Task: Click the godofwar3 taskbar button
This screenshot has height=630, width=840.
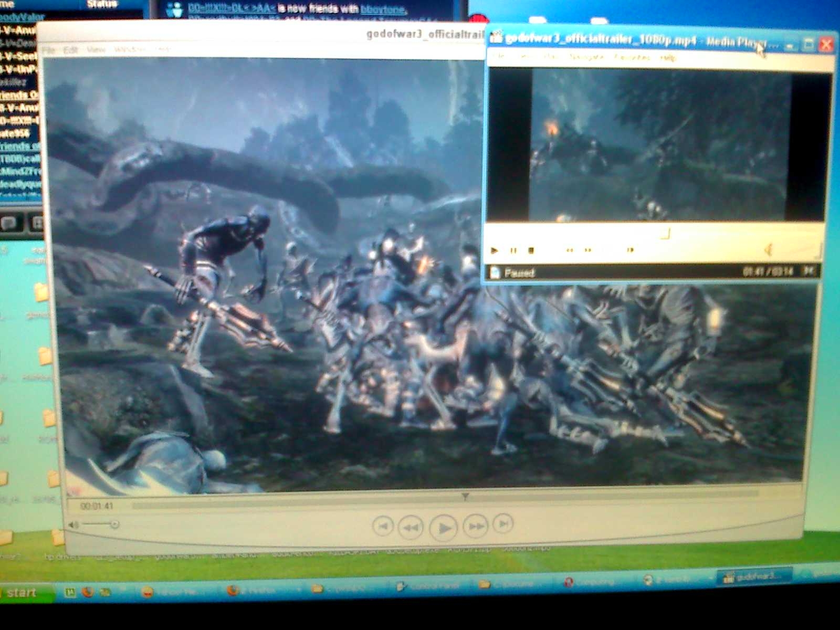Action: point(754,577)
